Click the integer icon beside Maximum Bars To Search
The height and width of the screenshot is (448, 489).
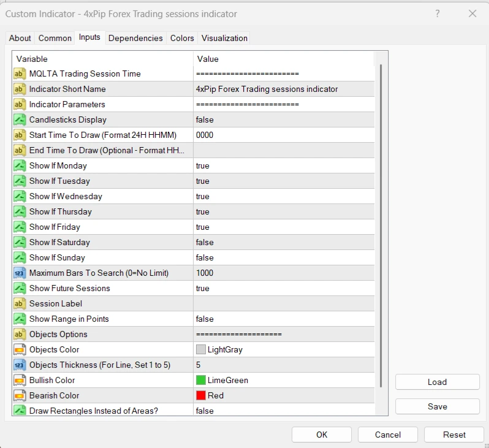[x=20, y=273]
